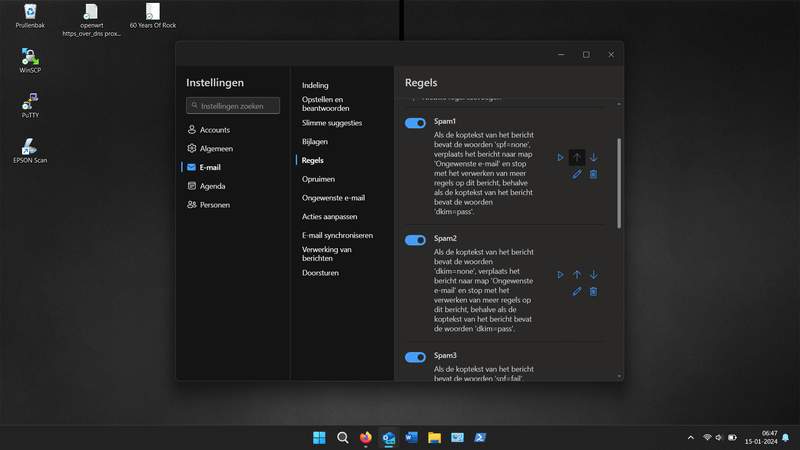Edit the Spam1 rule

577,174
